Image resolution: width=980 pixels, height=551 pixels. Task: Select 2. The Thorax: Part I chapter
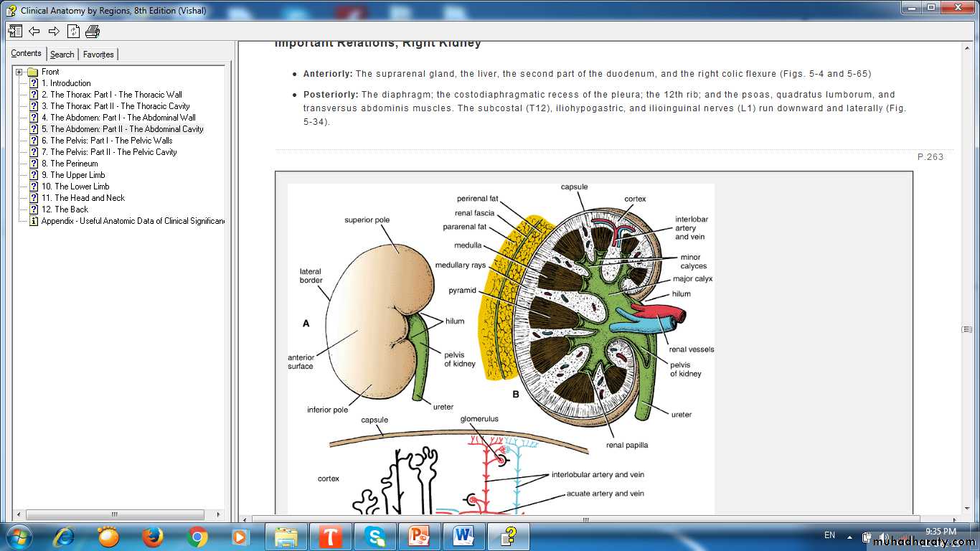pyautogui.click(x=111, y=95)
